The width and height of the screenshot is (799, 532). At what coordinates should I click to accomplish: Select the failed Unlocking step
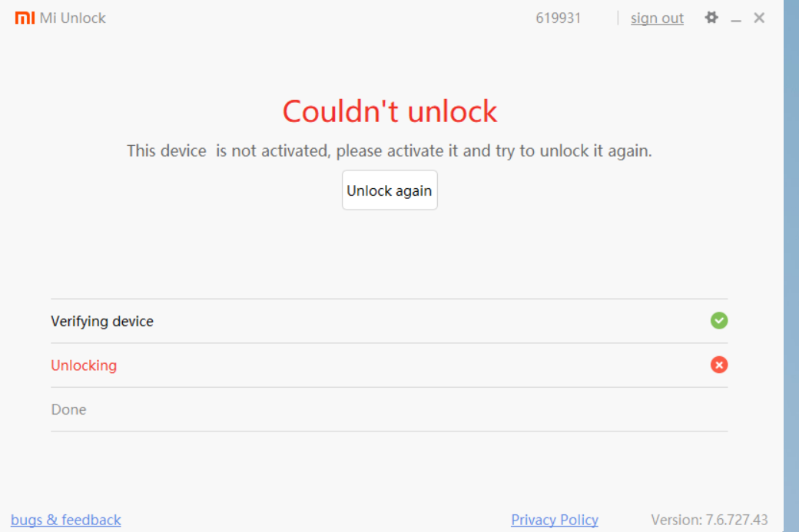(x=84, y=365)
